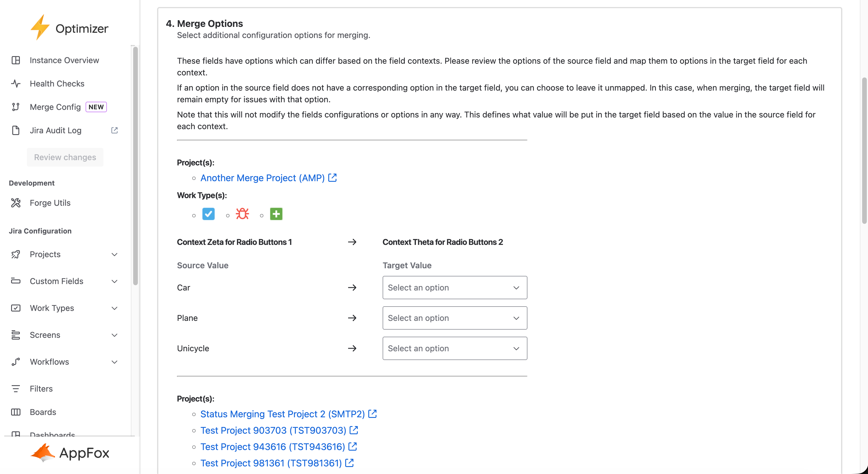Open the Jira Audit Log external link icon
868x474 pixels.
[114, 130]
